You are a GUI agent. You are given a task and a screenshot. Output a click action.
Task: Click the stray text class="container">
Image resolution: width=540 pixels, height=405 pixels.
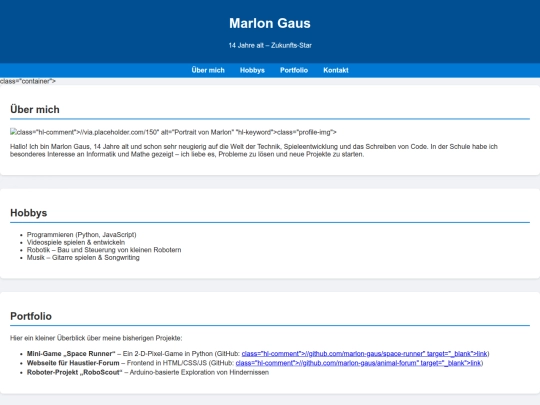[28, 81]
